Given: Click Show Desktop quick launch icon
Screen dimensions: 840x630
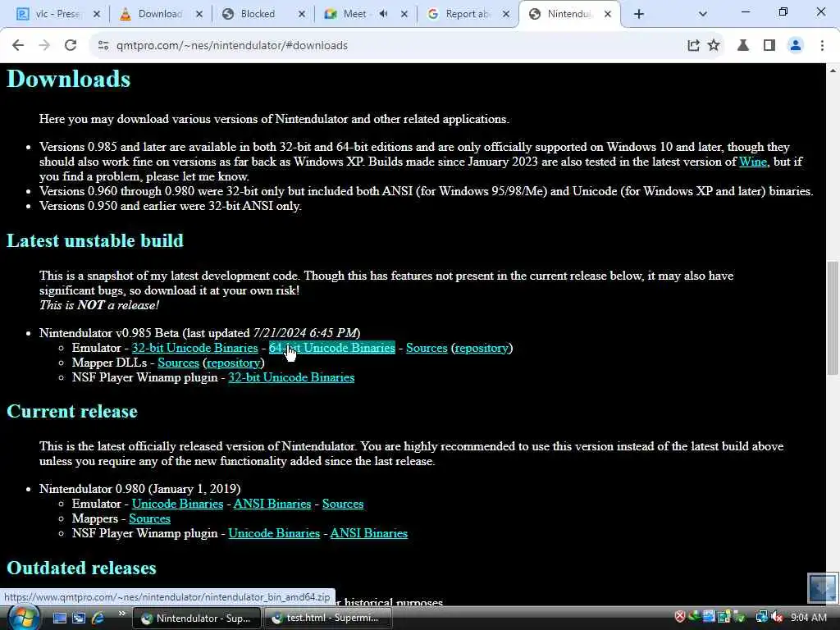Looking at the screenshot, I should click(x=59, y=618).
